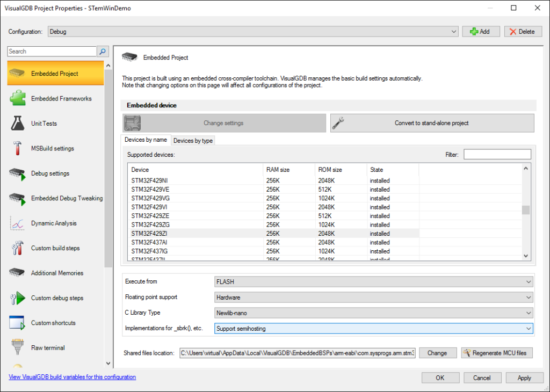The height and width of the screenshot is (392, 550).
Task: Open the MSBuild settings page
Action: coord(55,148)
